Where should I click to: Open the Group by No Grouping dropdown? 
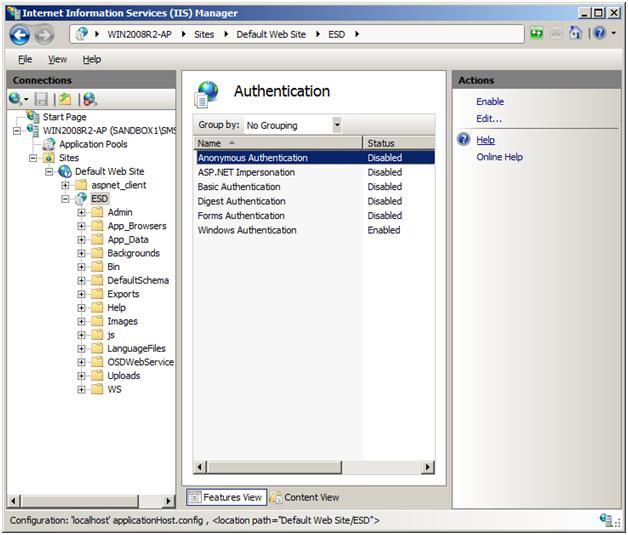(x=293, y=125)
